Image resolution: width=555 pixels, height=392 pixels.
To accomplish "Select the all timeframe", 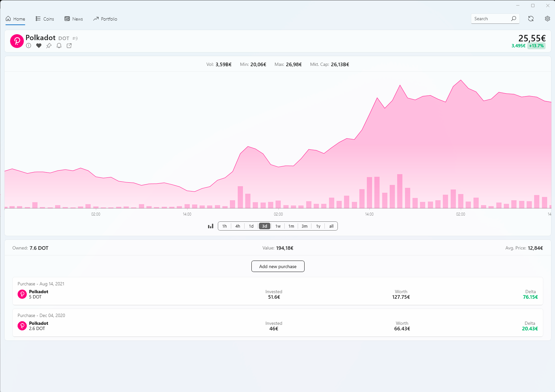I will (x=331, y=226).
